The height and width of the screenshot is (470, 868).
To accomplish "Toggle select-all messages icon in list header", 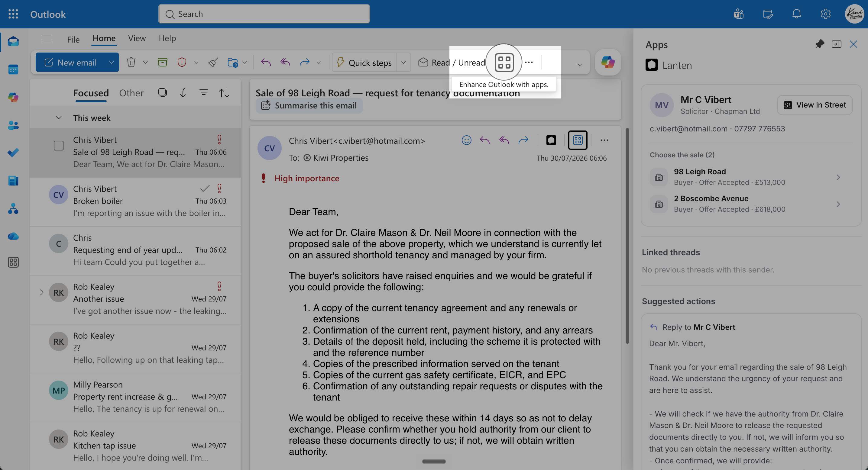I will point(162,93).
